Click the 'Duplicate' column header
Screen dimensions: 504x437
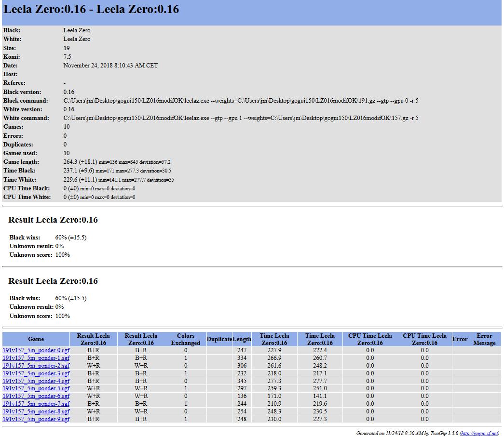coord(219,339)
